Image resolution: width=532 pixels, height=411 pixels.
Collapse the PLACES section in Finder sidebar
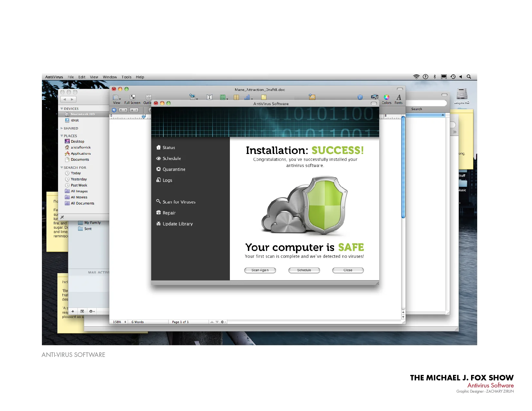[62, 136]
